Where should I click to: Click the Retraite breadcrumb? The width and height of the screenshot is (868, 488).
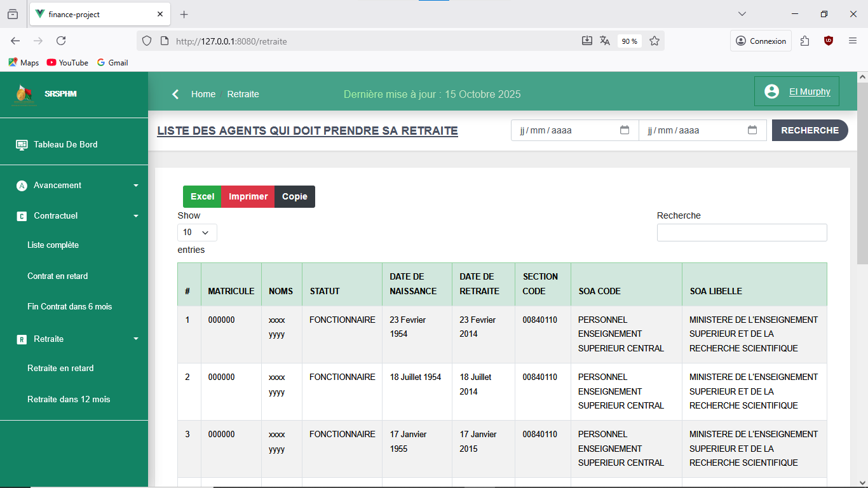tap(243, 94)
